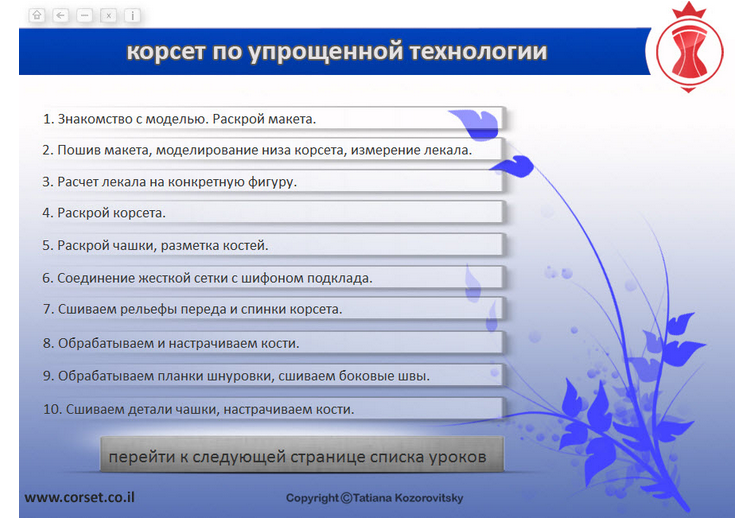Click the info 'i' icon
Screen dimensions: 756x527
132,15
